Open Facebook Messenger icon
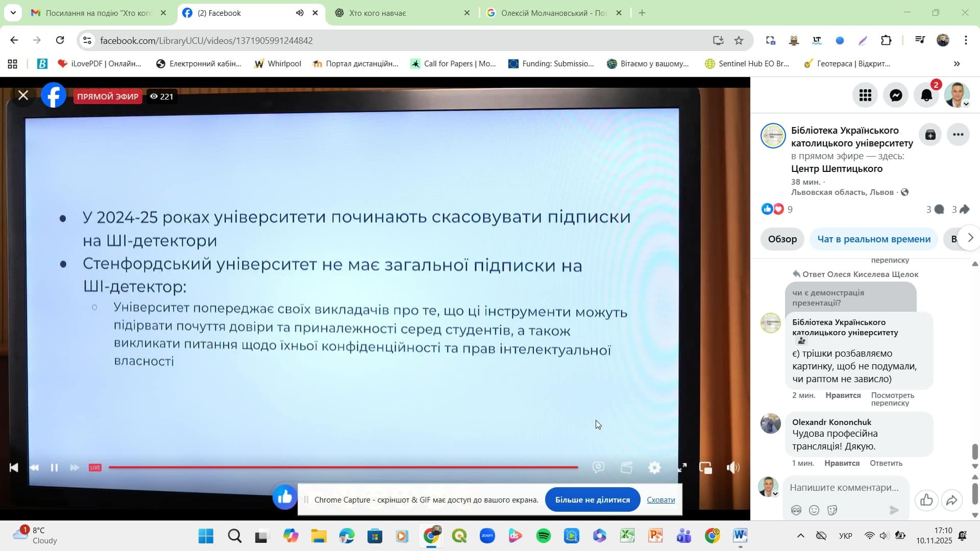 point(896,95)
